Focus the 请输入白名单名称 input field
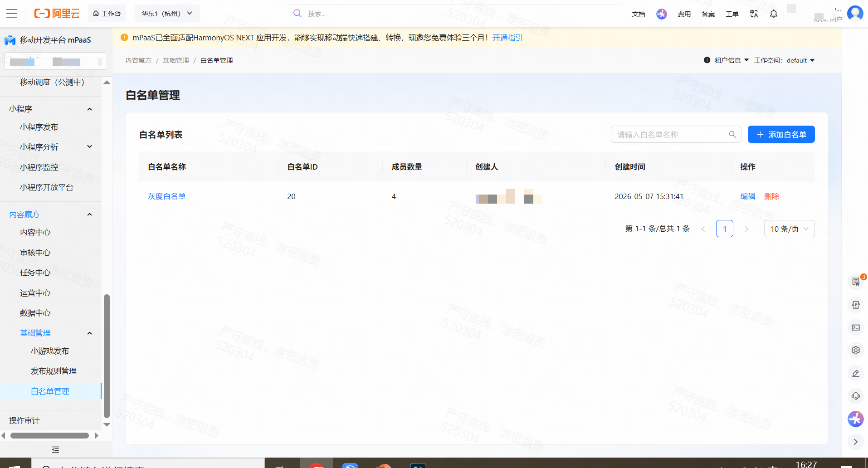The height and width of the screenshot is (468, 868). coord(667,134)
